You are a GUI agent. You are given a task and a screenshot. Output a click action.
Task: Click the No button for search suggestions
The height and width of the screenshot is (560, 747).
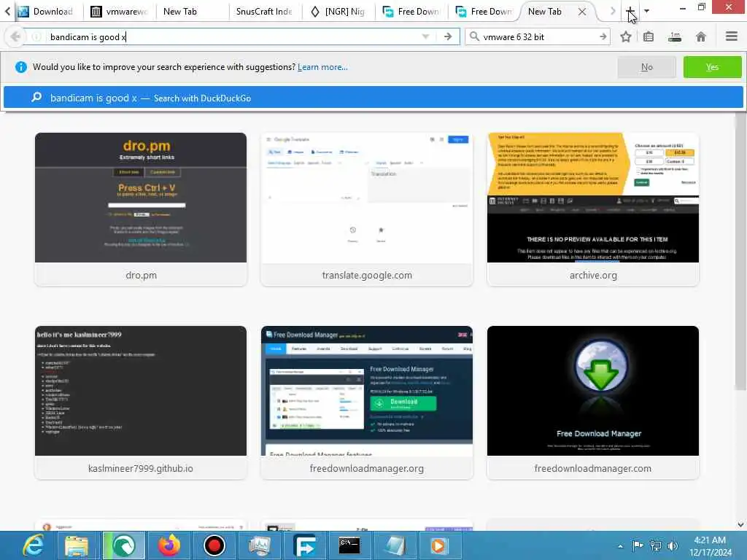(x=646, y=67)
